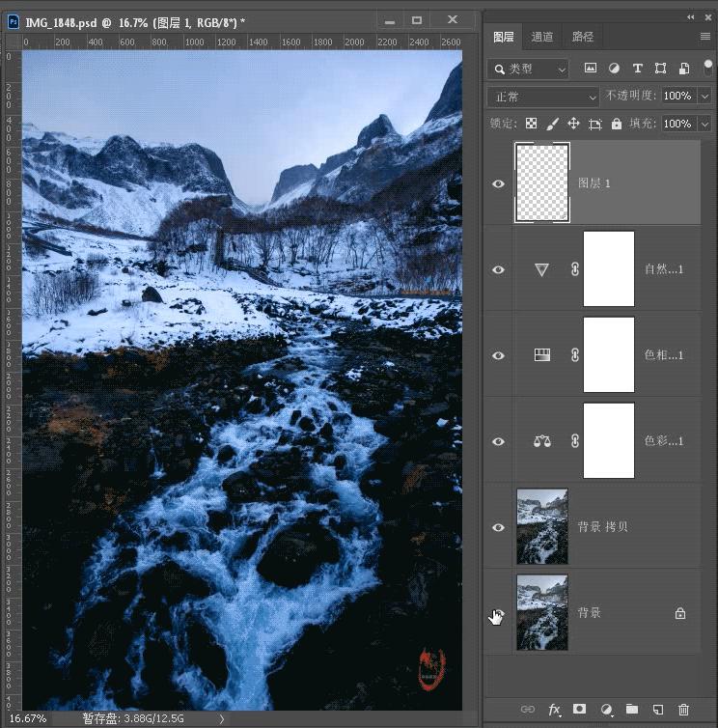
Task: Click the 色彩...1 layer name
Action: click(664, 440)
